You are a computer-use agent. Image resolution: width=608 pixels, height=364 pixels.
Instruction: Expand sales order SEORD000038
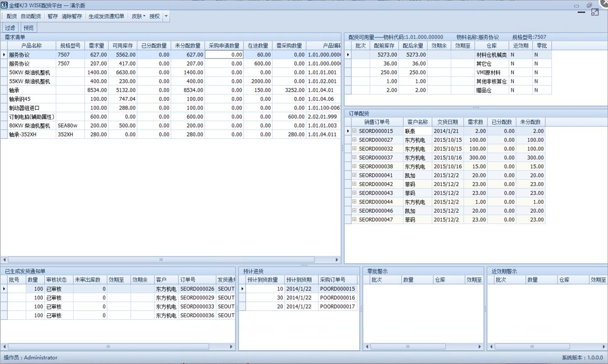(354, 166)
